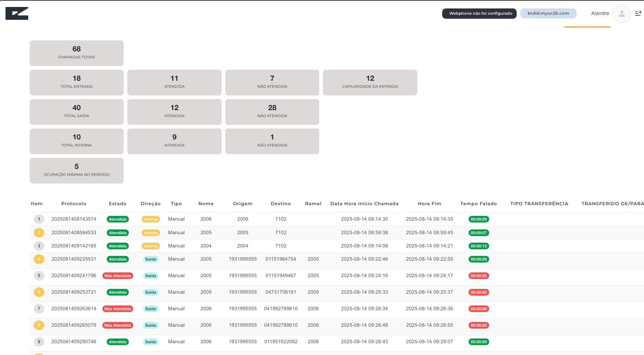Click Atendida badge in row 1
This screenshot has height=355, width=644.
pos(118,219)
